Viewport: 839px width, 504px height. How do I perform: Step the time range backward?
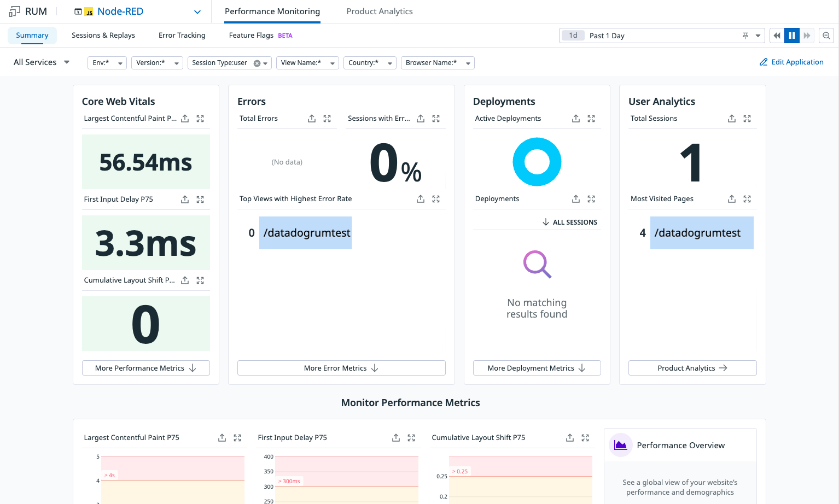tap(777, 36)
